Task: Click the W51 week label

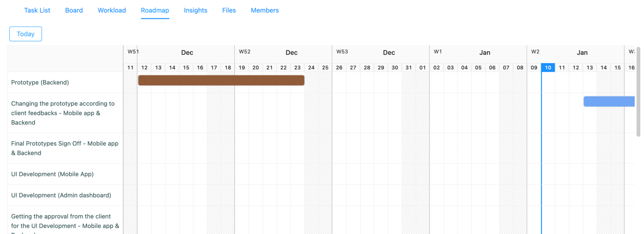Action: click(x=133, y=51)
